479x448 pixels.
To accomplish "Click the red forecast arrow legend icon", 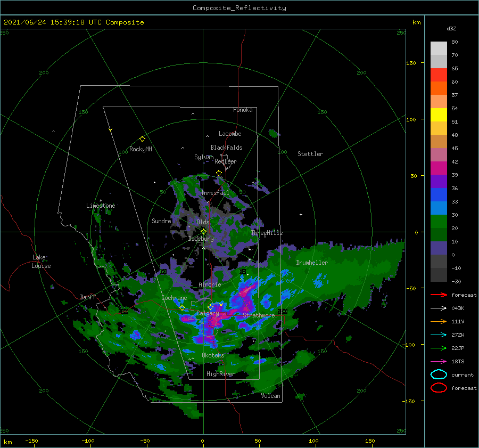I will 439,295.
